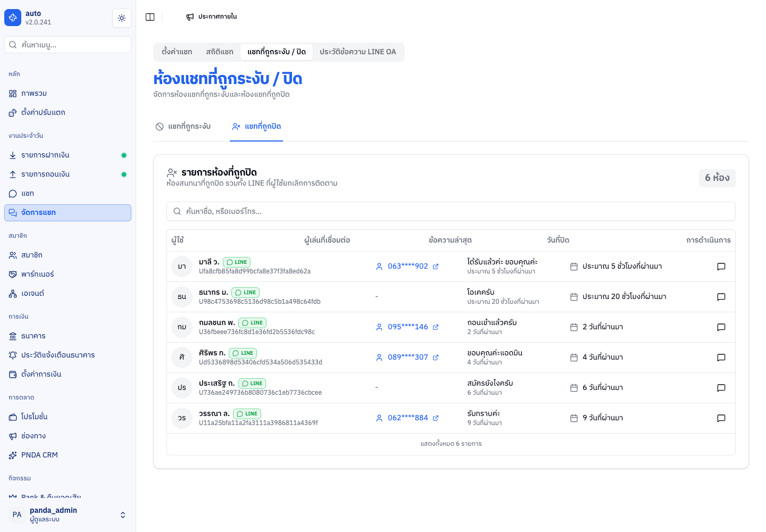Viewport: 766px width, 532px height.
Task: Focus the ค้นหาชื่อ, หรือเบอร์โทร search box
Action: click(451, 211)
